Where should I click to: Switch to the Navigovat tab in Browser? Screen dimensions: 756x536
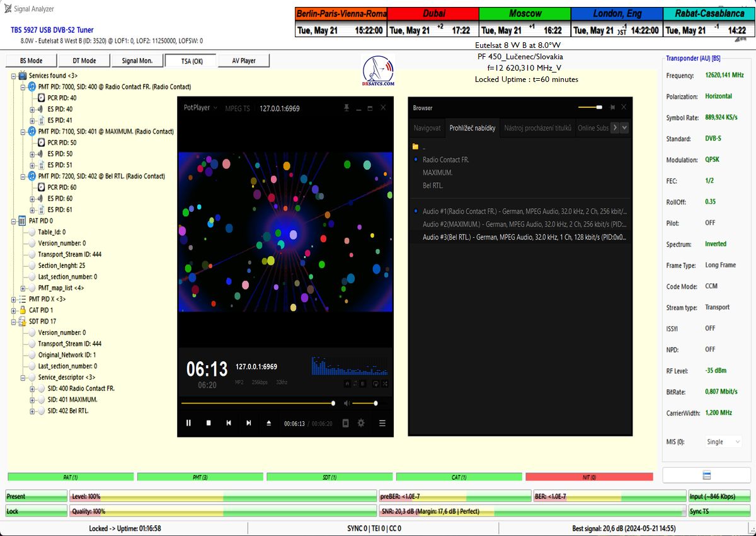pos(427,128)
